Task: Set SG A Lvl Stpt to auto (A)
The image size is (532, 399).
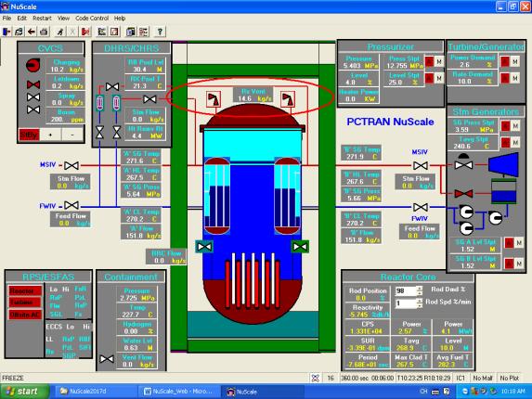Action: [509, 243]
